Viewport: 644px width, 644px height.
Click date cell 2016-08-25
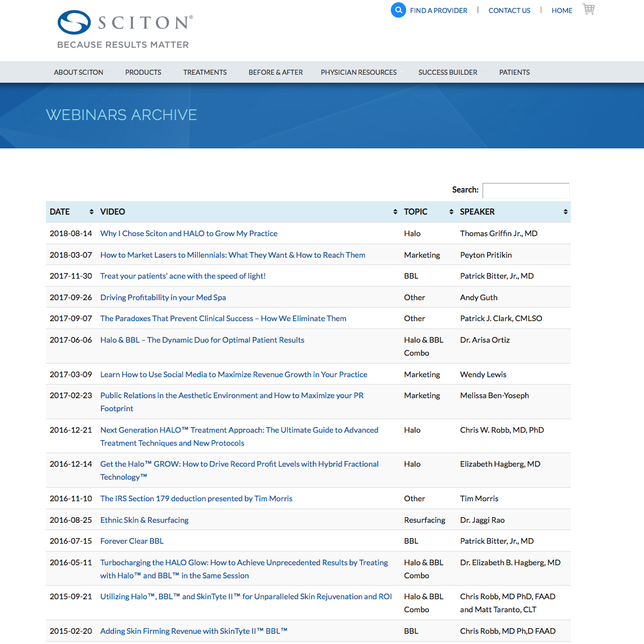click(71, 520)
